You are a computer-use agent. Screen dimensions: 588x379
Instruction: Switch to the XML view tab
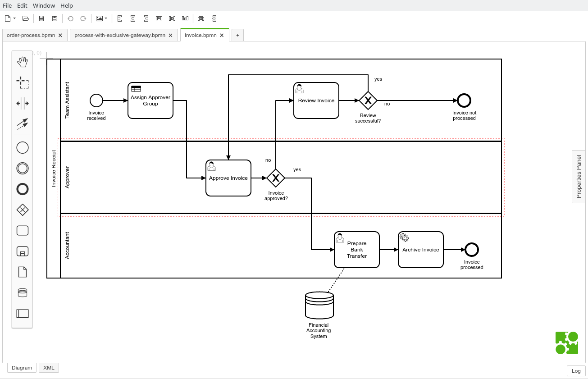[x=48, y=368]
